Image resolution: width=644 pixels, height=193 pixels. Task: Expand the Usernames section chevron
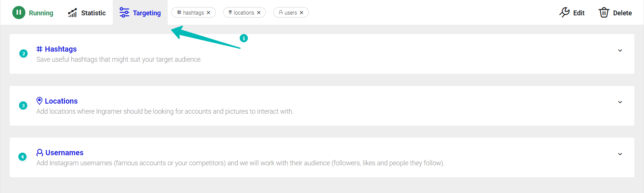(x=620, y=154)
